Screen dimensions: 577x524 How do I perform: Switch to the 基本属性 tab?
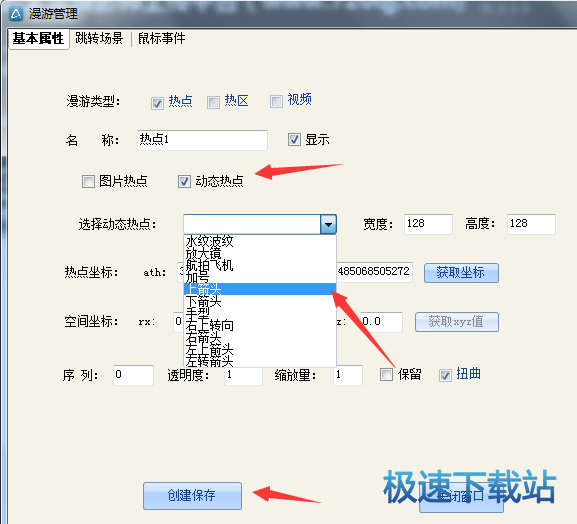coord(38,38)
